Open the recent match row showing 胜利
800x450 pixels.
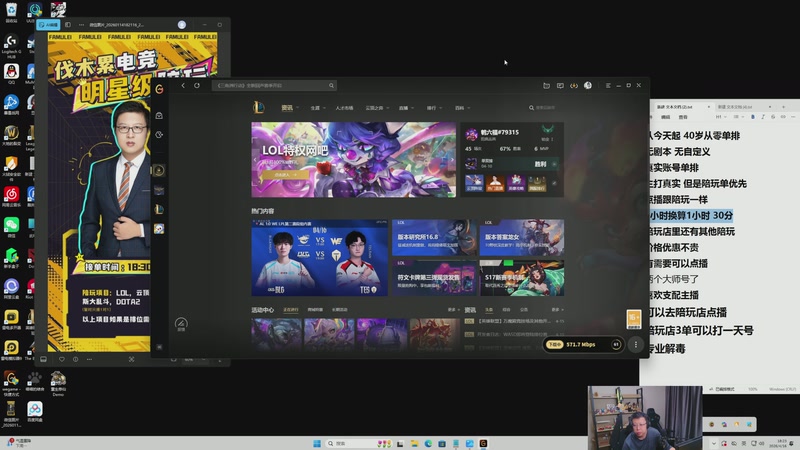(512, 164)
